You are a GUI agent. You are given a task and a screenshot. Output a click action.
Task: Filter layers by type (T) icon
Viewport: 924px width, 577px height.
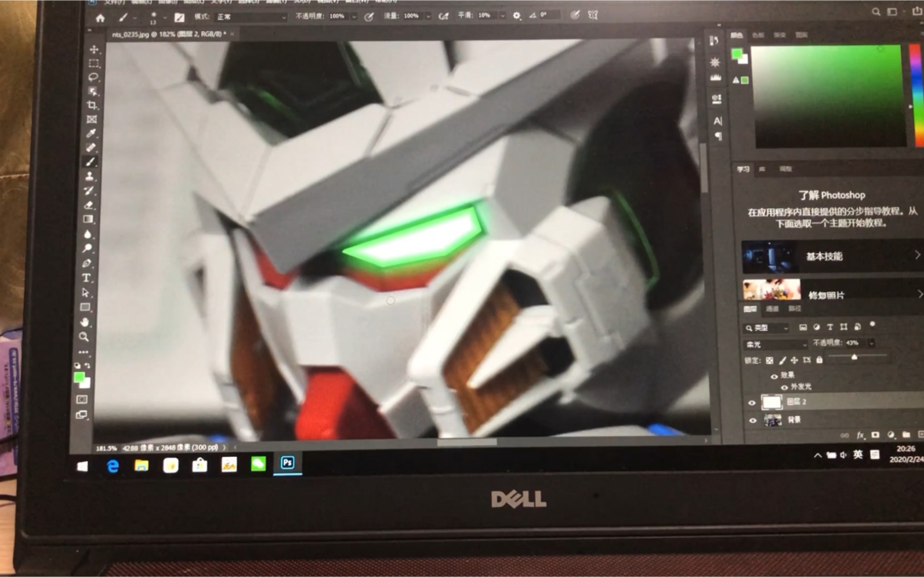click(x=830, y=327)
